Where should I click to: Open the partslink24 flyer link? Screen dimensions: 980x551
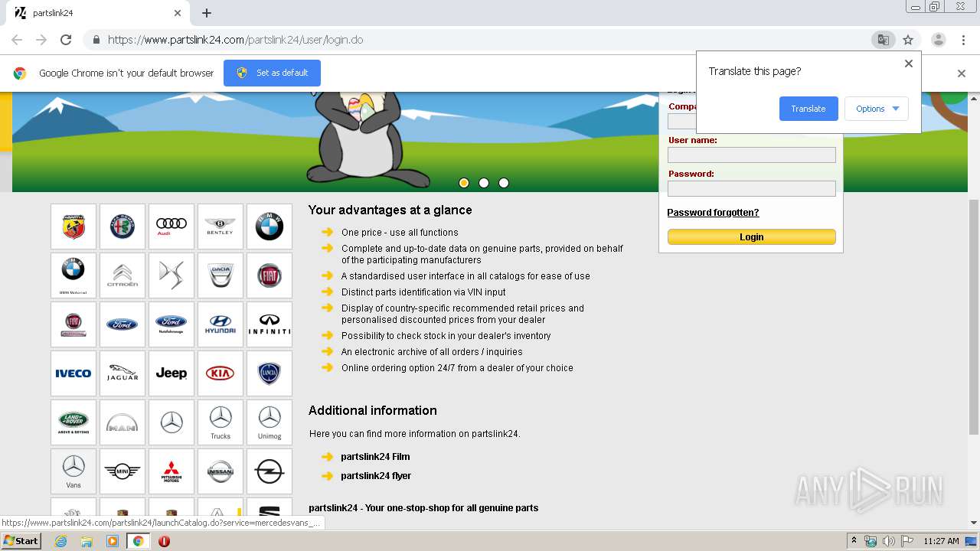tap(376, 476)
